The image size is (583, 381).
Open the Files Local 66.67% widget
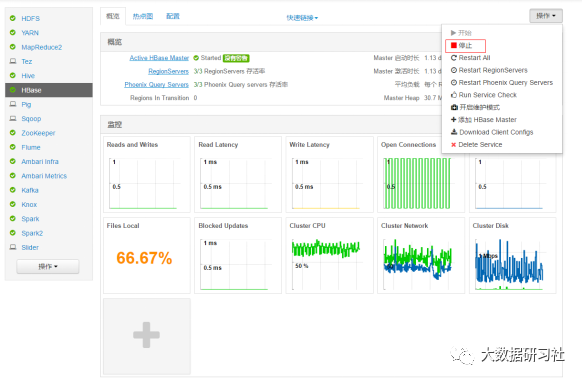(x=147, y=256)
